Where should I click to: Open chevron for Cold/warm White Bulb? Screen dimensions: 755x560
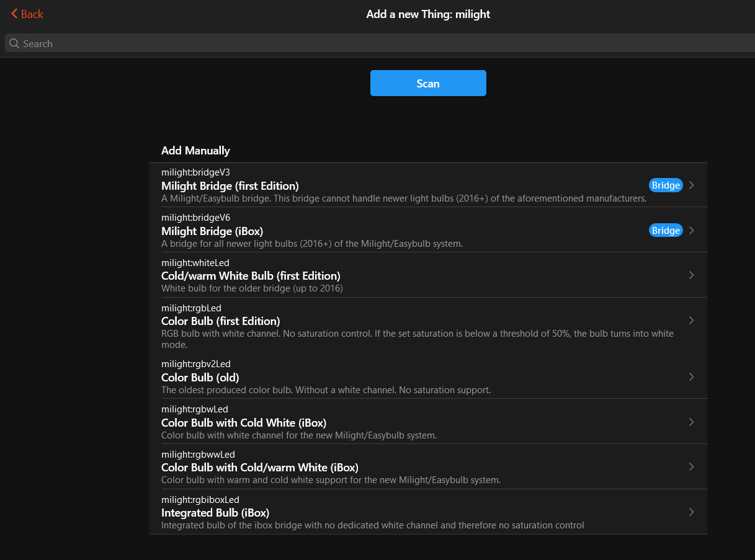692,275
